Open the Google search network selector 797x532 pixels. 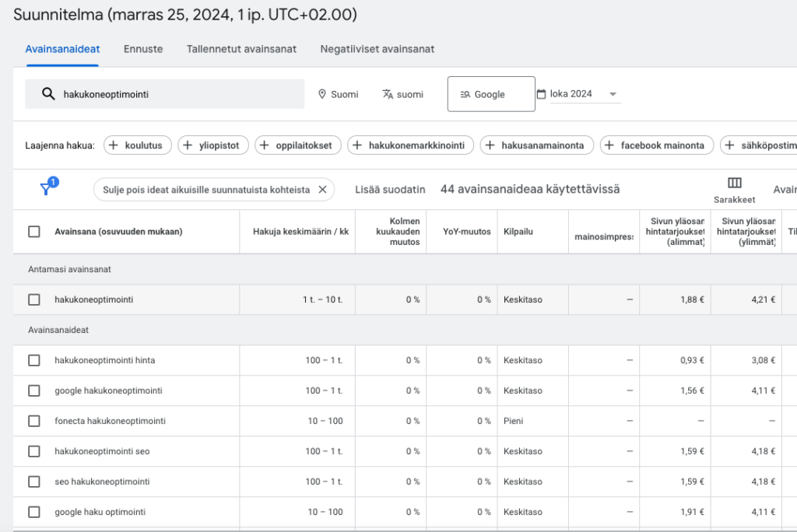pos(490,94)
